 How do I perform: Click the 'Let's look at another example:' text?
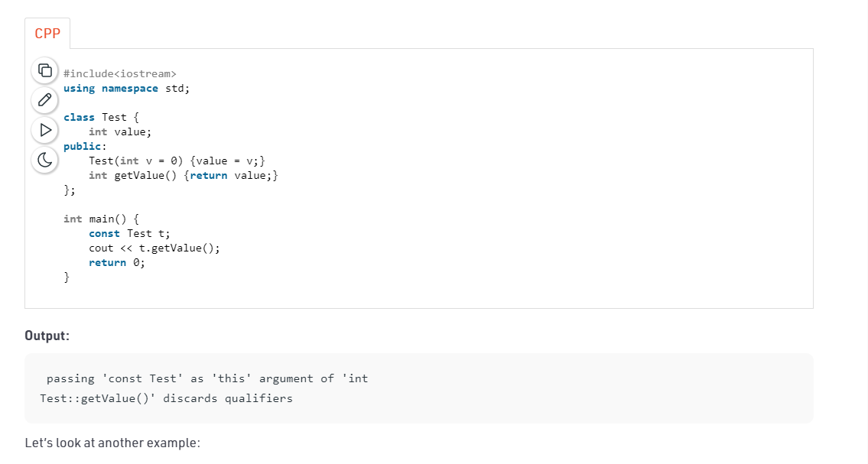click(112, 443)
